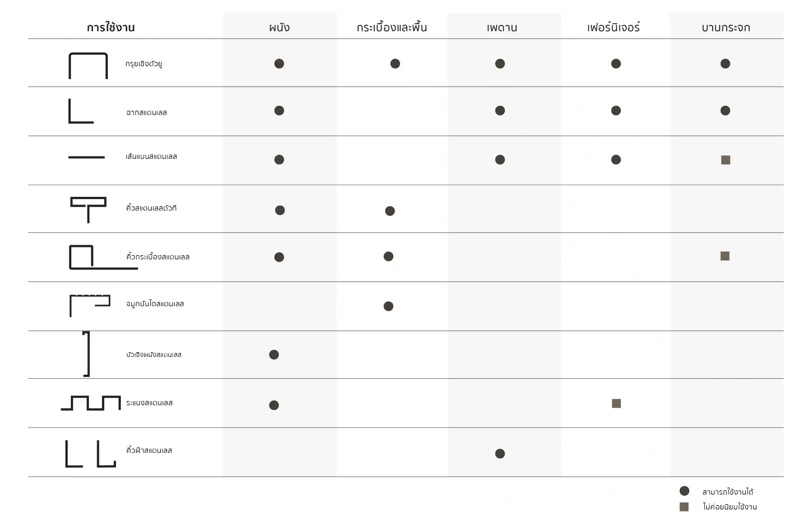Click the บานกระจก column header
Screen dimensions: 812x521
(725, 28)
